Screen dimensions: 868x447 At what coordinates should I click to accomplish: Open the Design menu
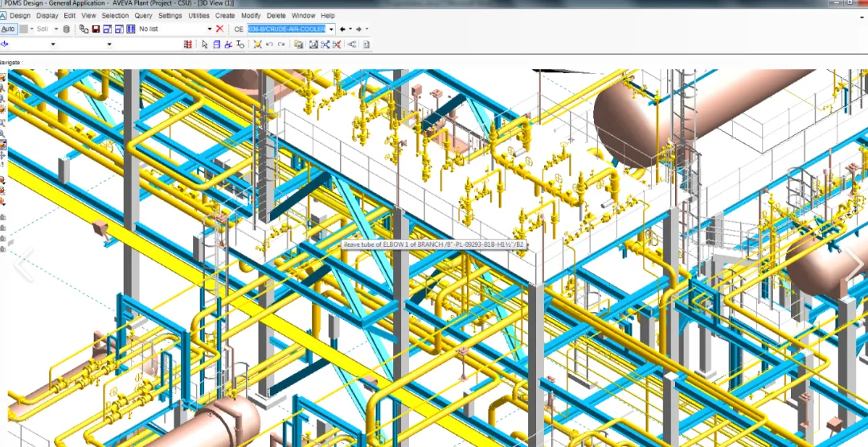[x=20, y=15]
